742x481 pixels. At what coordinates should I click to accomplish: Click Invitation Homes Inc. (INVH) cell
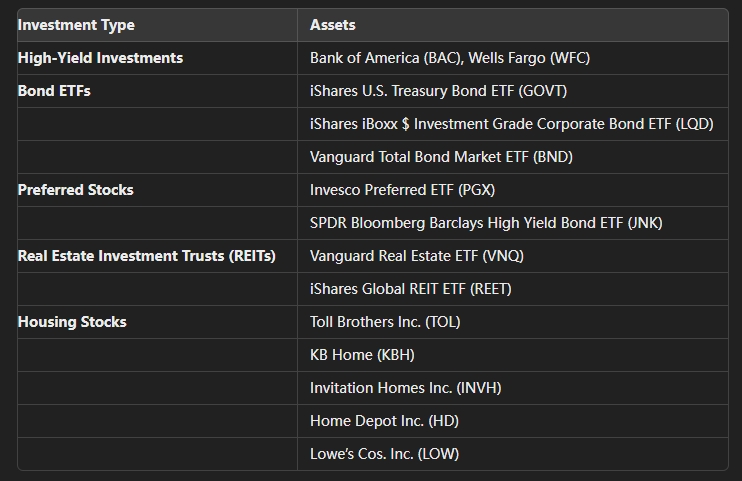(x=405, y=388)
